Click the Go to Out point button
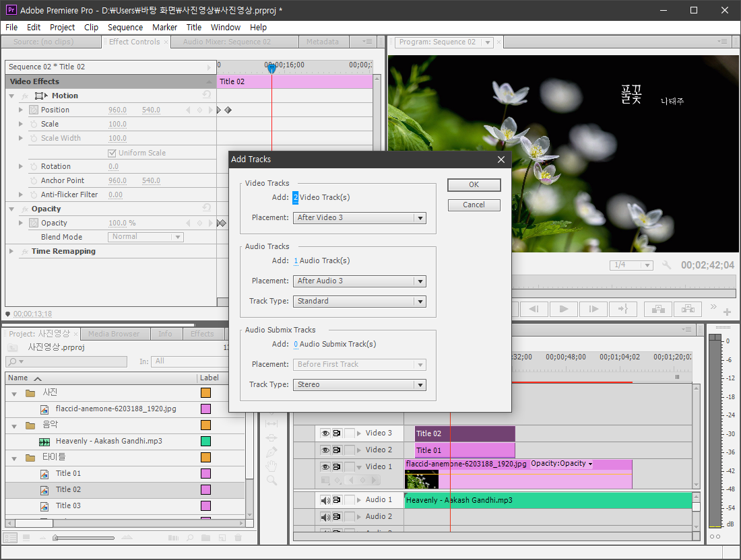 [x=623, y=309]
